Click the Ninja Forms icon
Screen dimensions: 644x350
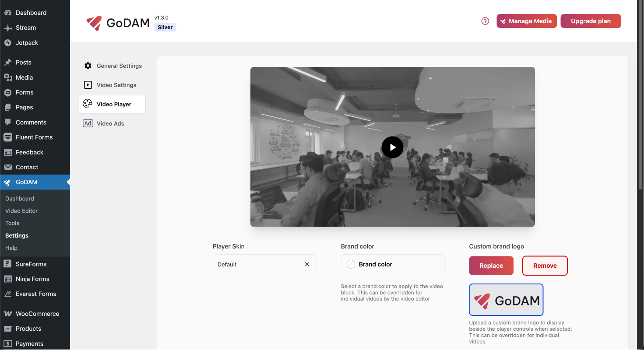[x=8, y=279]
